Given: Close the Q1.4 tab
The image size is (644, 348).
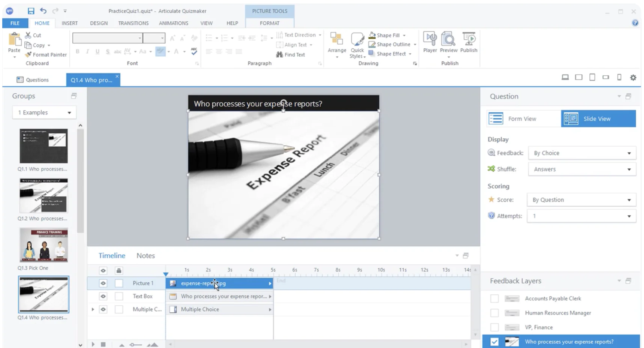Looking at the screenshot, I should (117, 76).
